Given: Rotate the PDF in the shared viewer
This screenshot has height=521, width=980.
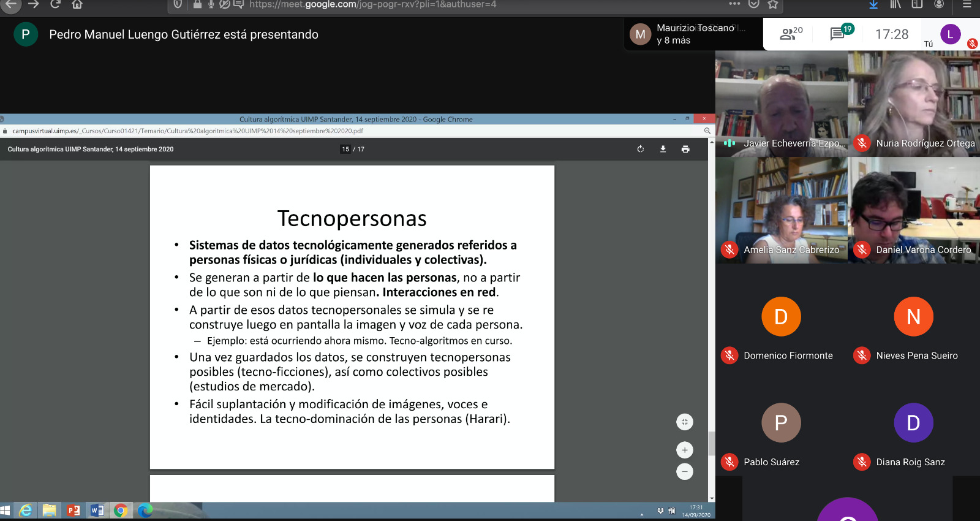Looking at the screenshot, I should [641, 149].
